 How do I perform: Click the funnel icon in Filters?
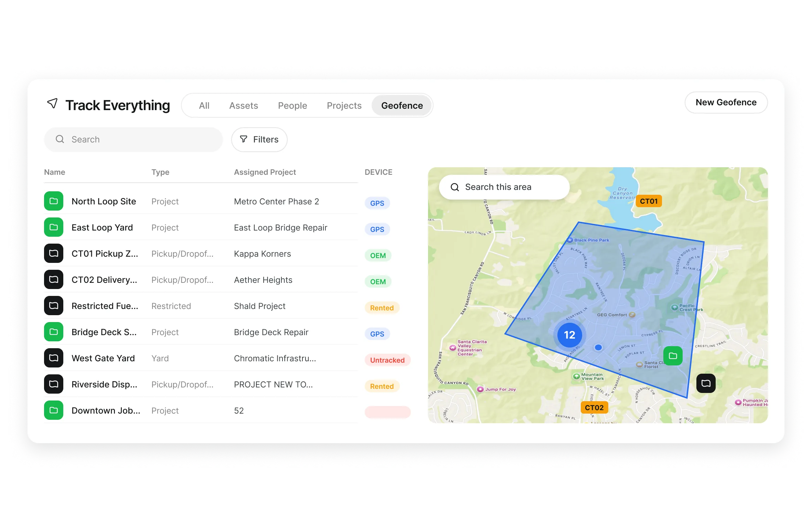point(244,139)
